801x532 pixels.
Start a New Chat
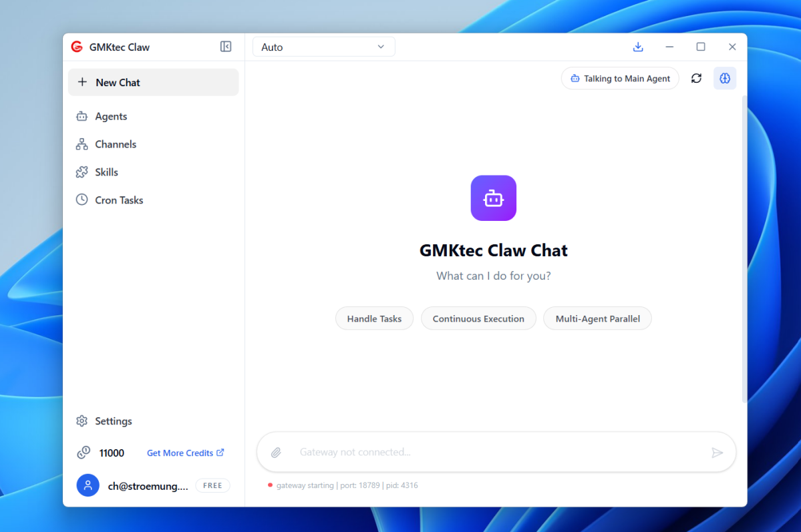pos(153,82)
